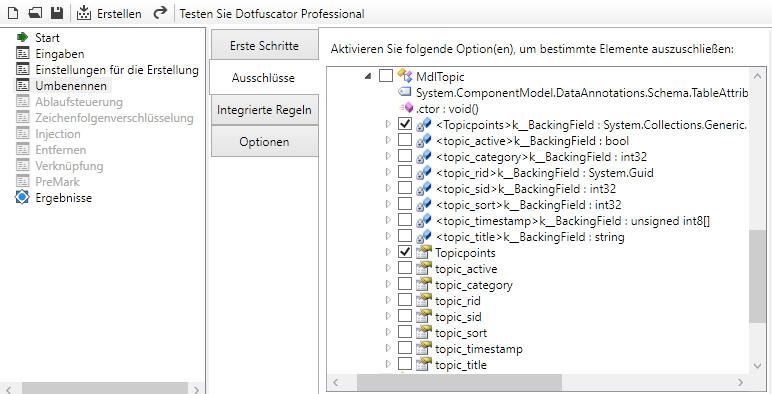Screen dimensions: 772x394
Task: Click the tree vertical scrollbar thumb
Action: (757, 276)
